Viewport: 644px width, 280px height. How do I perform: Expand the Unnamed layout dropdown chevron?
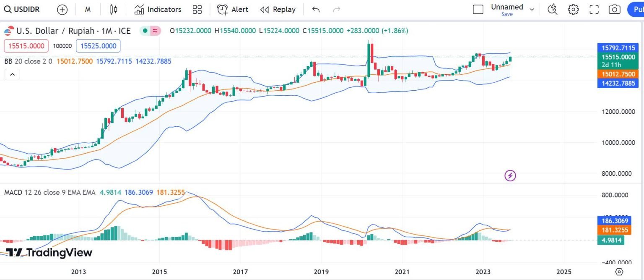click(x=532, y=8)
